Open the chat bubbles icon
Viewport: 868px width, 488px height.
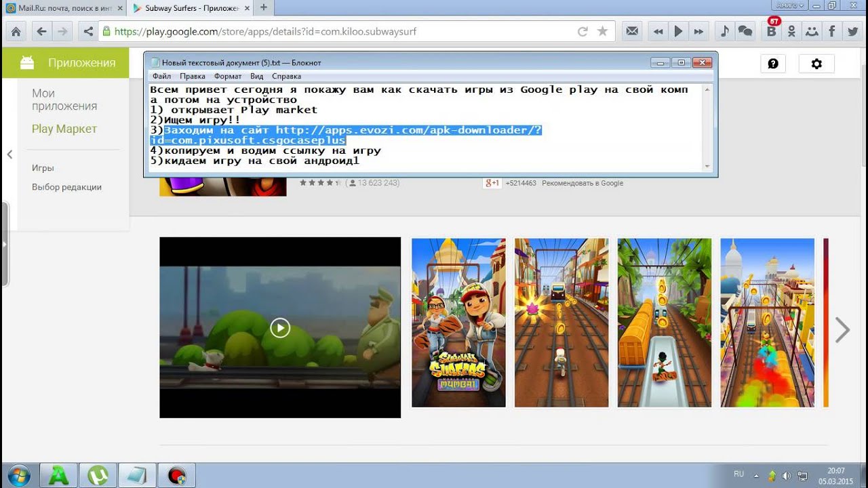[745, 31]
